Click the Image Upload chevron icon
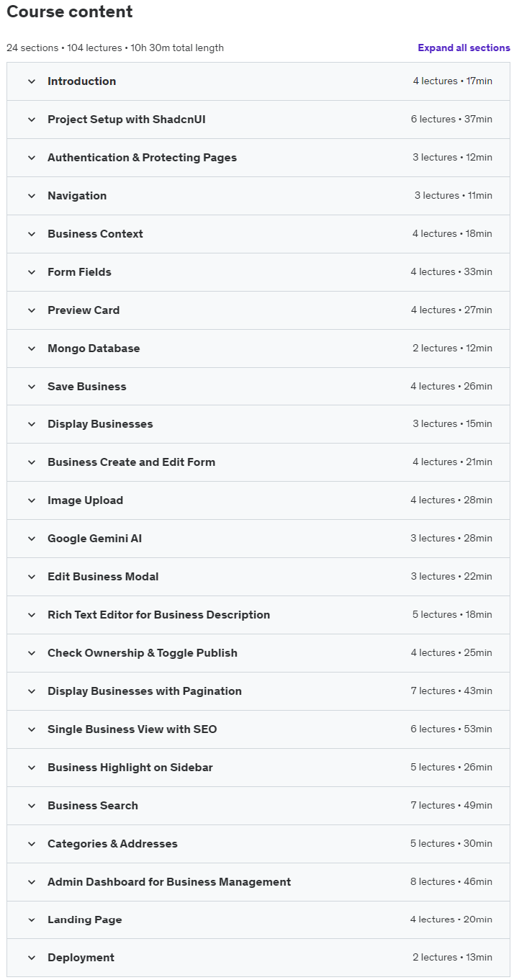514x980 pixels. tap(32, 500)
